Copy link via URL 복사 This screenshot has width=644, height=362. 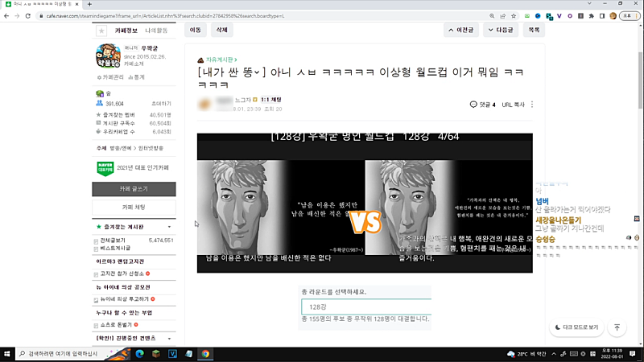tap(514, 105)
